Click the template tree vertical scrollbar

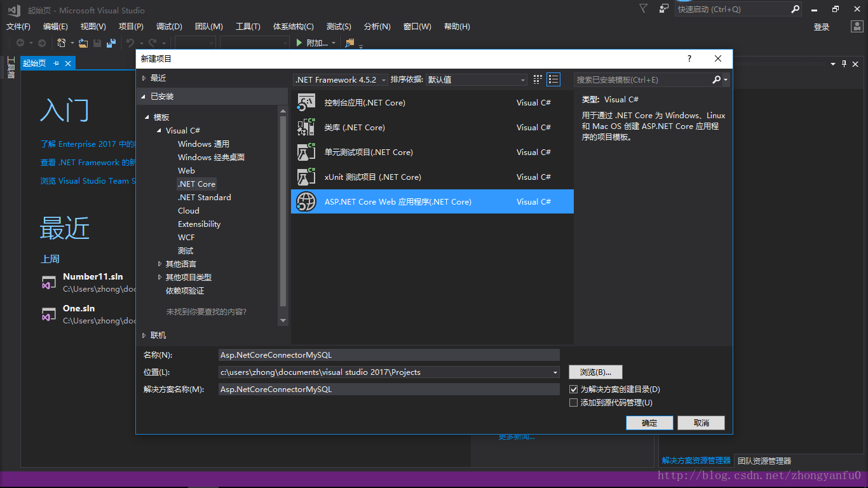click(283, 216)
